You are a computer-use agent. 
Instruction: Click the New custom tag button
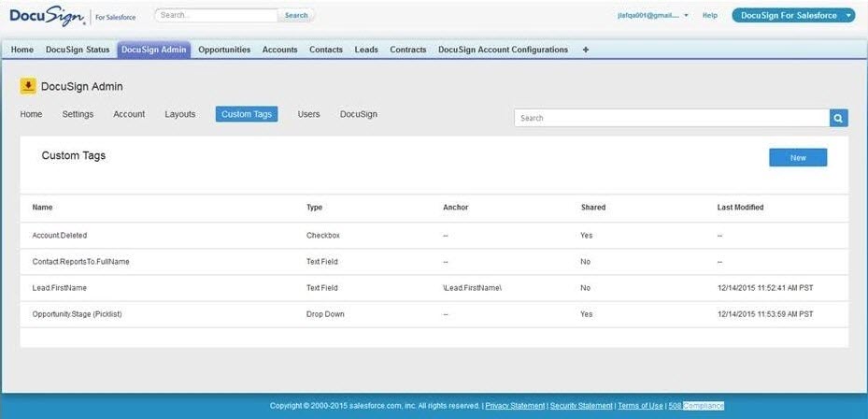coord(798,157)
